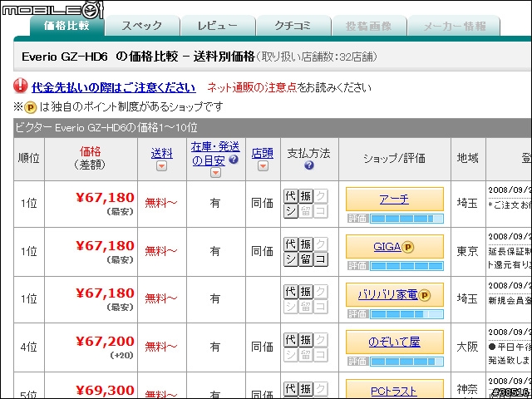Click the ¥67,180 price in アーチ row
Viewport: 532px width, 399px height.
click(x=105, y=198)
